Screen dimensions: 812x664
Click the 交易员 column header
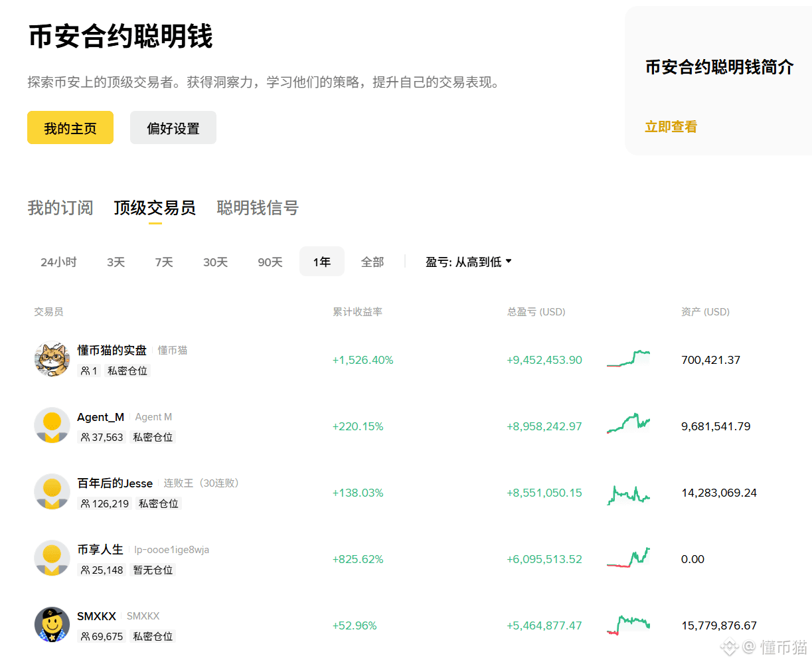point(48,311)
